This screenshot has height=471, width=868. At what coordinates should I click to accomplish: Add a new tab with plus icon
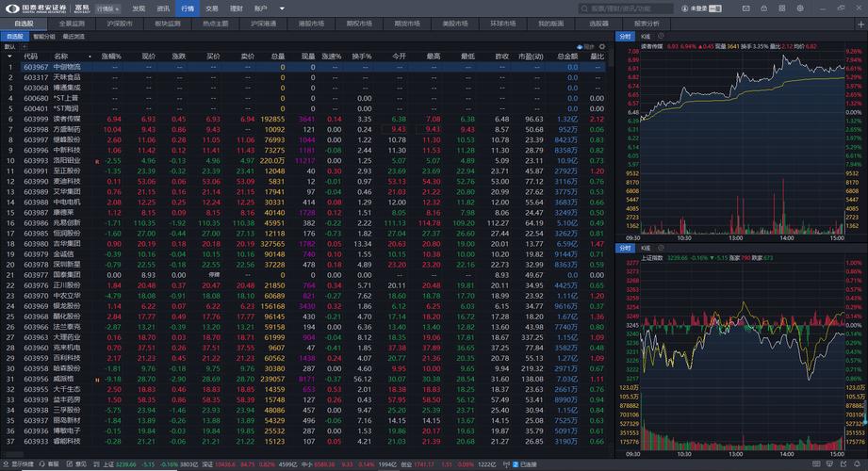coord(860,24)
